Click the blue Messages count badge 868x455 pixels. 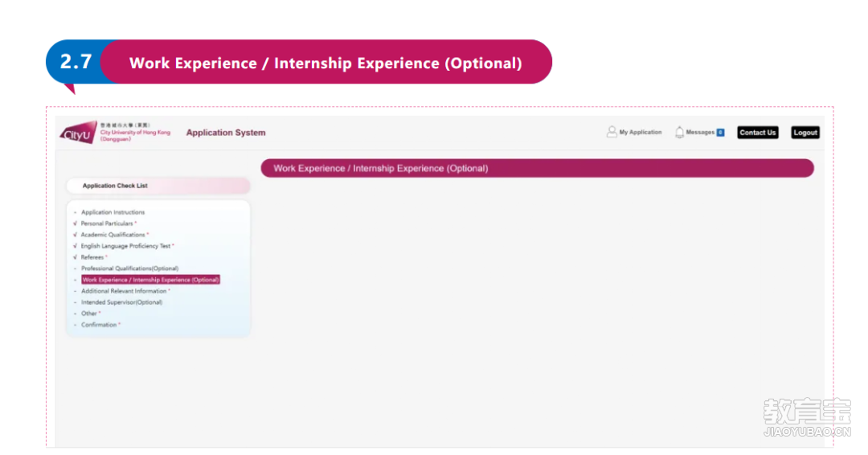720,133
